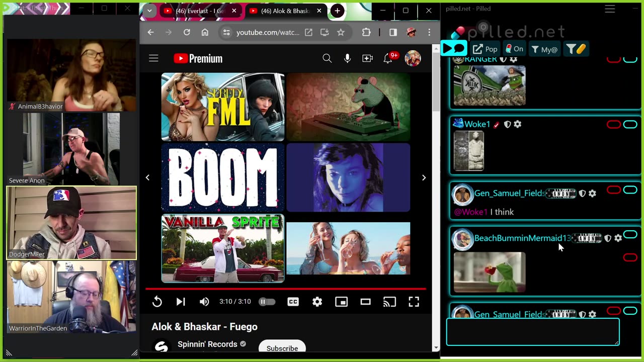This screenshot has width=644, height=362.
Task: Open settings gear next to Woke1
Action: tap(518, 124)
